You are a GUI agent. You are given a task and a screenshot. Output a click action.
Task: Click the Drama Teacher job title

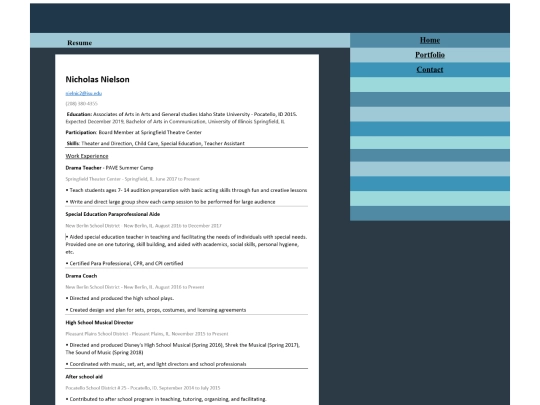point(84,168)
